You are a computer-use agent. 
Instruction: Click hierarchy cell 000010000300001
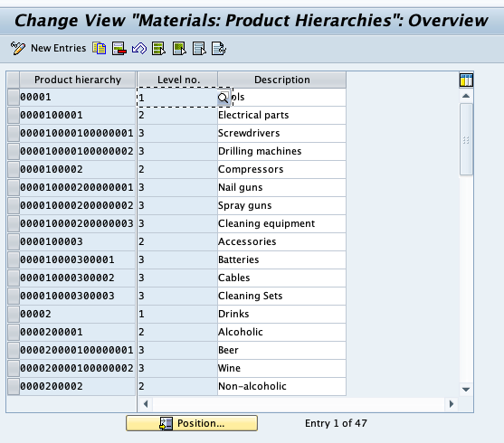tap(78, 259)
